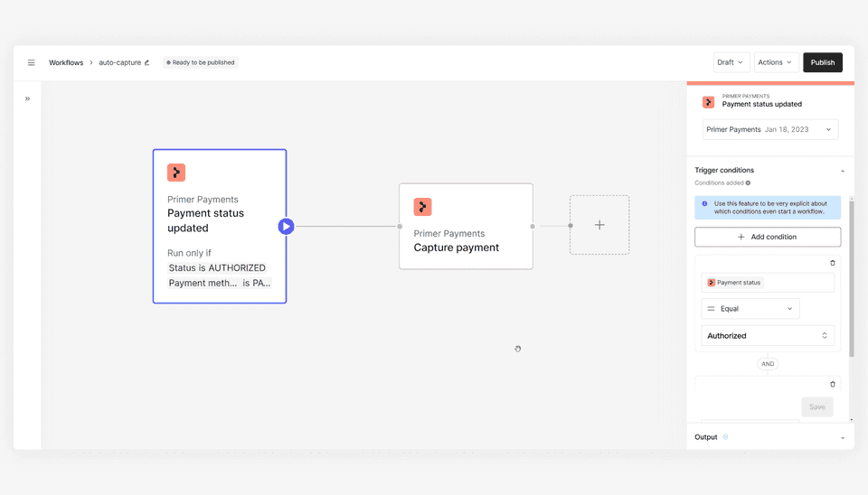Click the info icon in the blue hint box
The image size is (868, 495).
pos(704,203)
